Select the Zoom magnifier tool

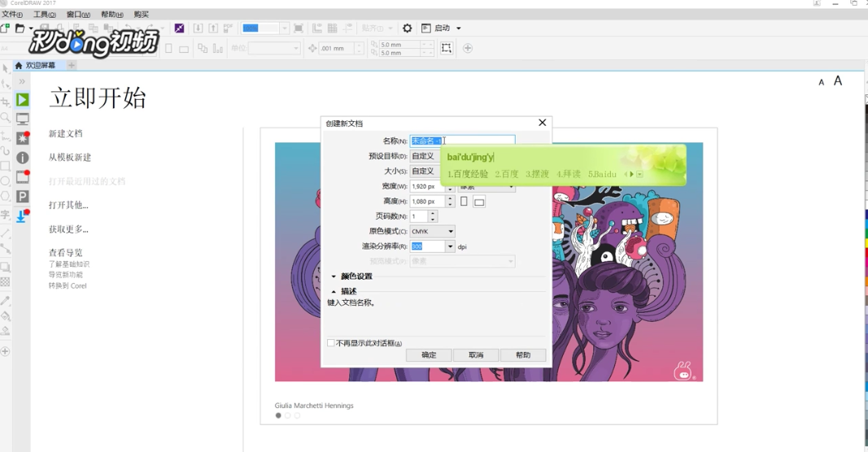click(5, 117)
